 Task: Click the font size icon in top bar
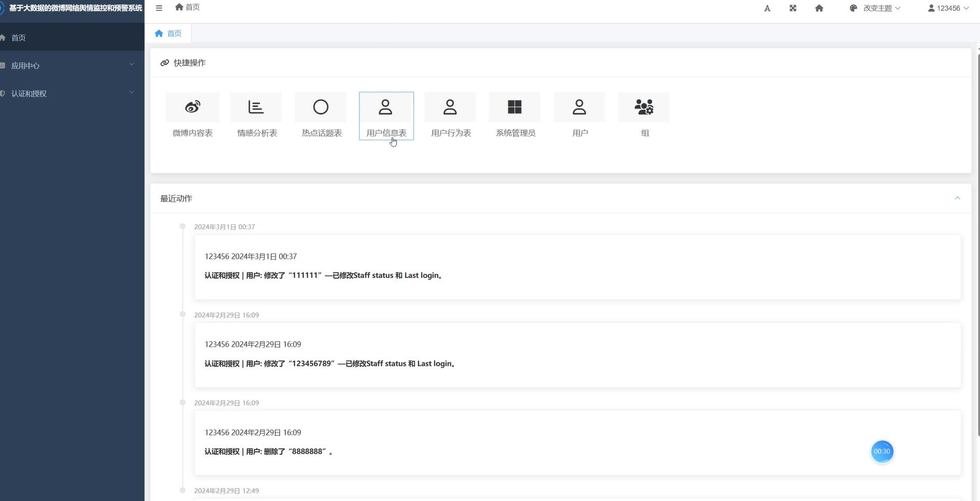[x=767, y=8]
